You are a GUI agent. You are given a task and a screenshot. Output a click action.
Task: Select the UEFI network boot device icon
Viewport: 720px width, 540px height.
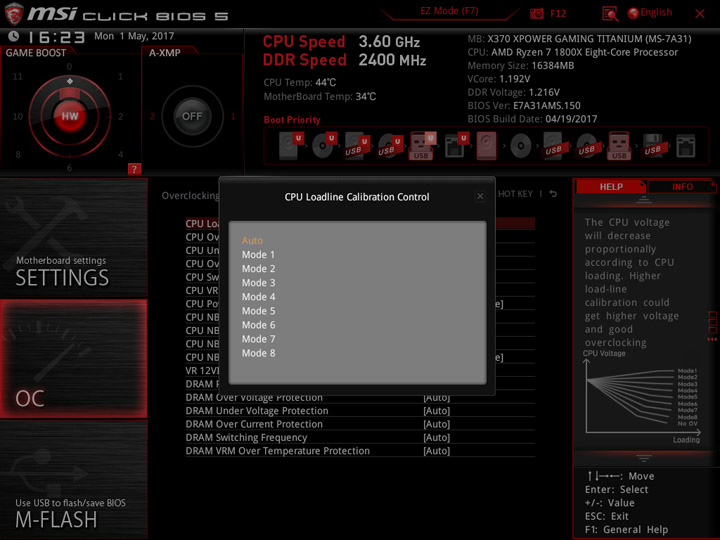(x=456, y=146)
